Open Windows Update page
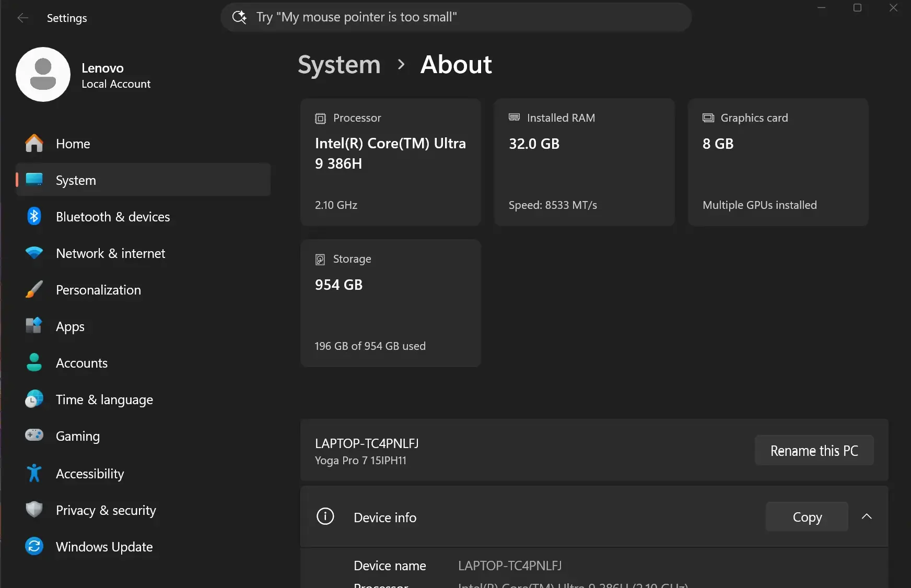The height and width of the screenshot is (588, 911). click(x=143, y=547)
